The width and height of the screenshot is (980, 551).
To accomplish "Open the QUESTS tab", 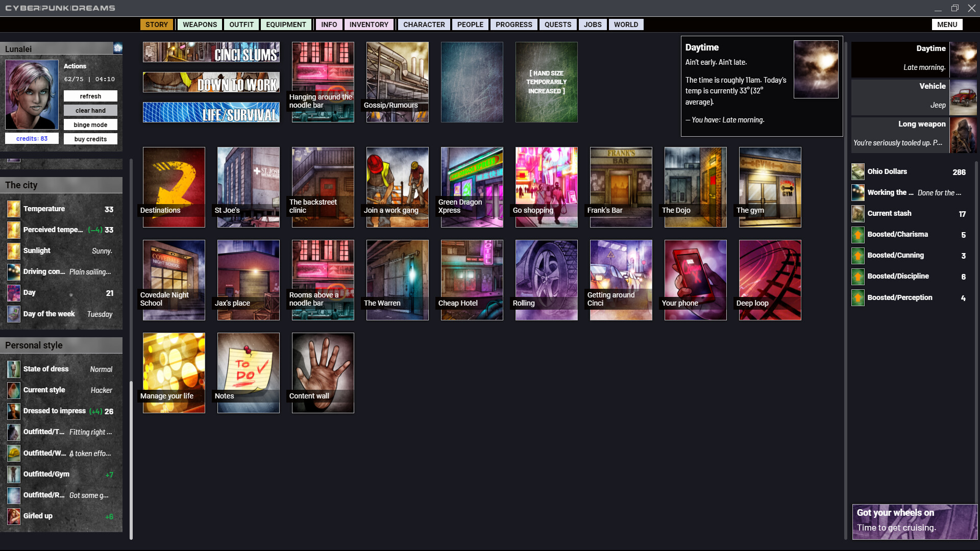I will tap(557, 24).
